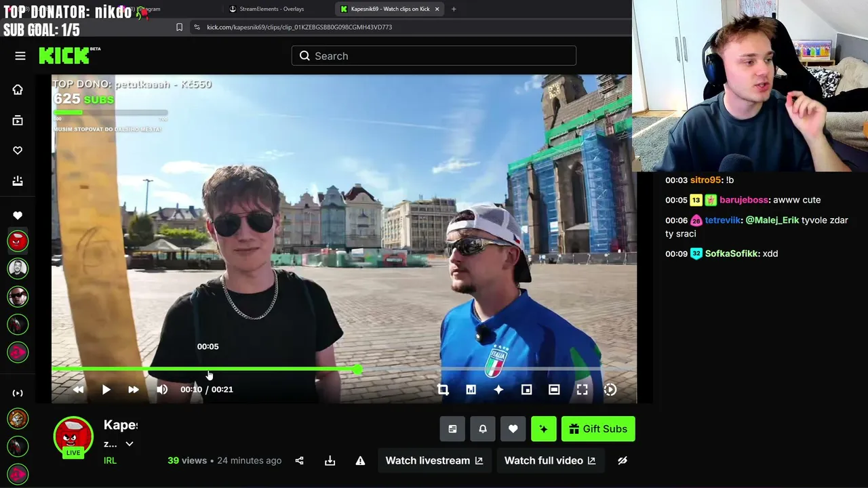
Task: Click username tetreviik in chat
Action: [723, 220]
